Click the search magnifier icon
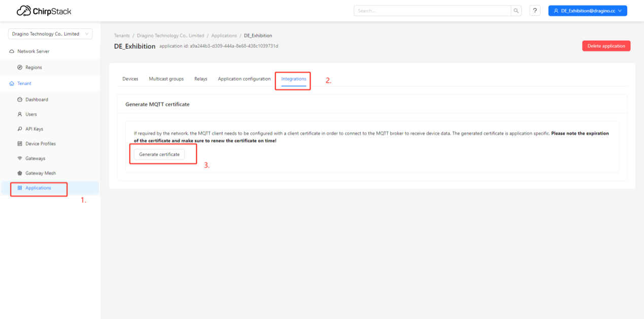This screenshot has width=644, height=319. pos(516,10)
